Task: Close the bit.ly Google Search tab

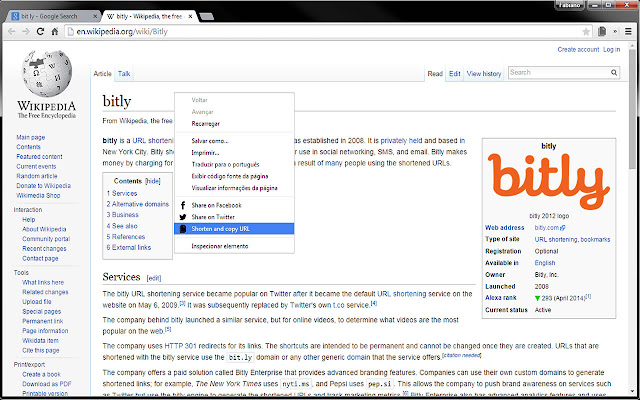Action: (x=95, y=16)
